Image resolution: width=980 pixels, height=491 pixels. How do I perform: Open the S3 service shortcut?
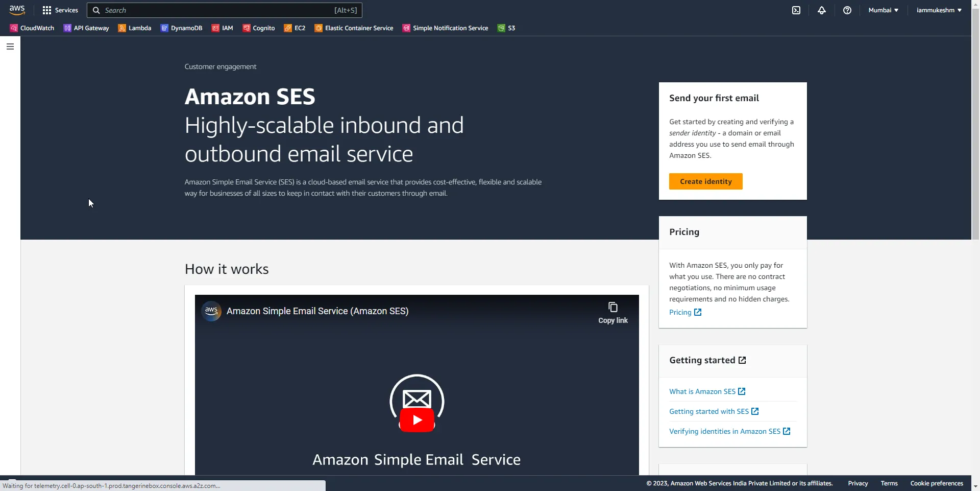[506, 28]
